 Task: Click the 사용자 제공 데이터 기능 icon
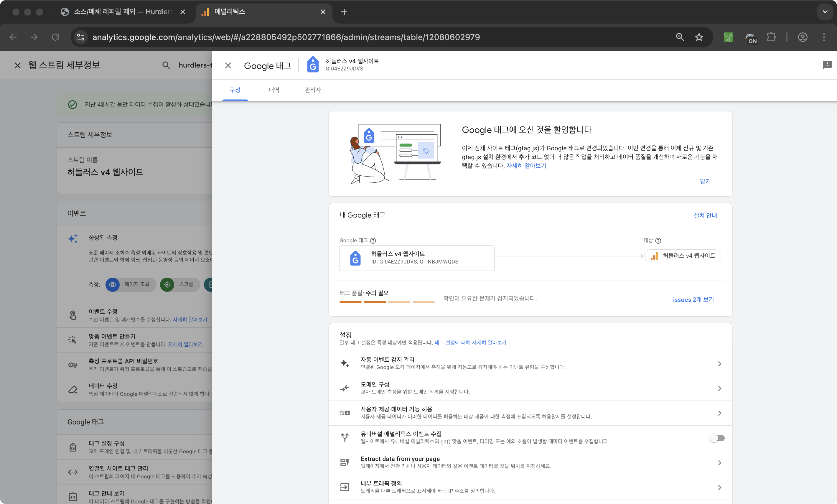pyautogui.click(x=345, y=413)
